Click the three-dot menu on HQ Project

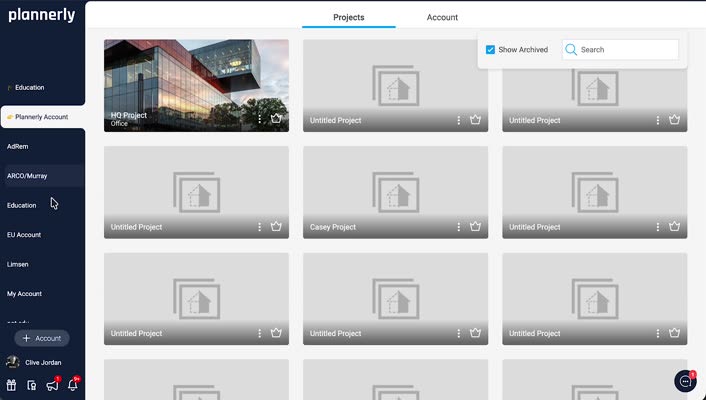pos(259,119)
